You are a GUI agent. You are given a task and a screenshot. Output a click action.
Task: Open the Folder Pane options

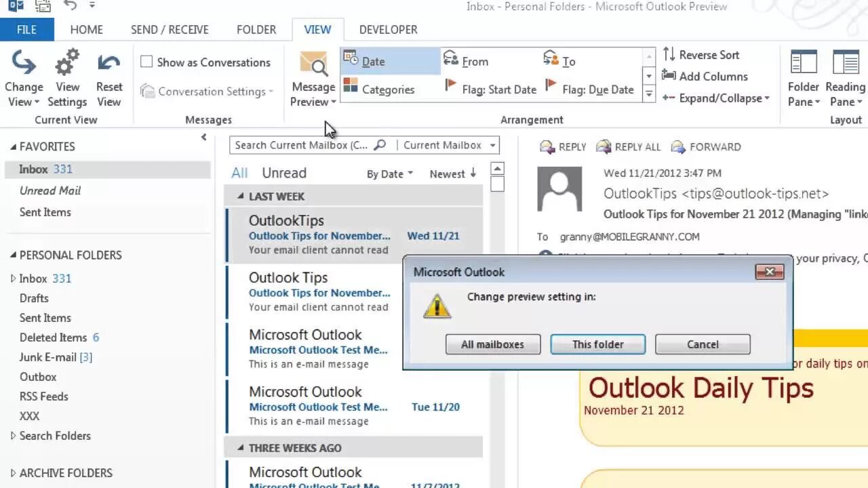pos(804,78)
